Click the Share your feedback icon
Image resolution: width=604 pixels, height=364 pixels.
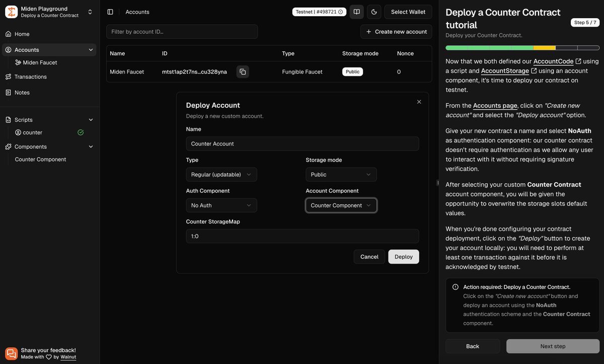pos(11,353)
